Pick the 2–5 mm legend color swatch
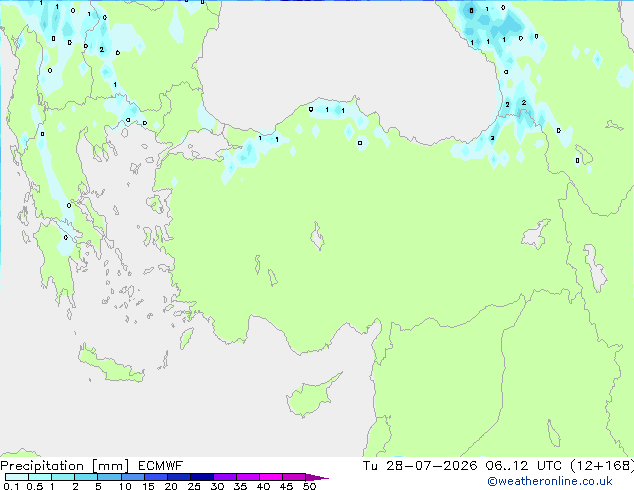Screen dimensions: 634x490 pyautogui.click(x=86, y=477)
